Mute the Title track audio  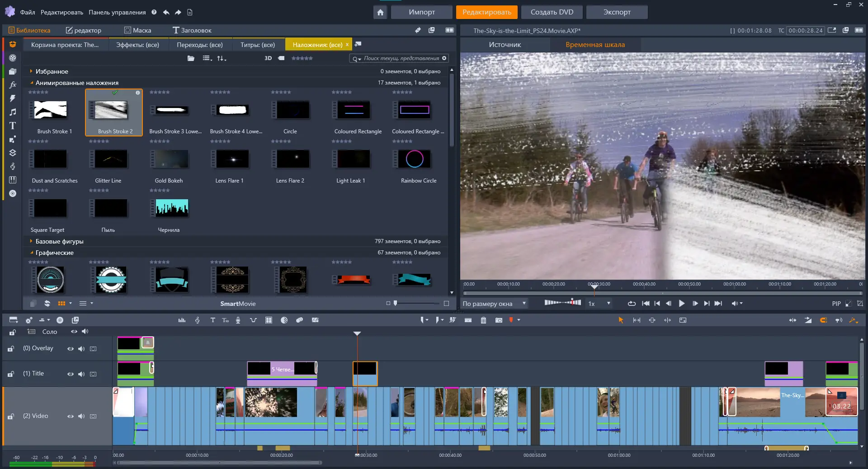(81, 374)
